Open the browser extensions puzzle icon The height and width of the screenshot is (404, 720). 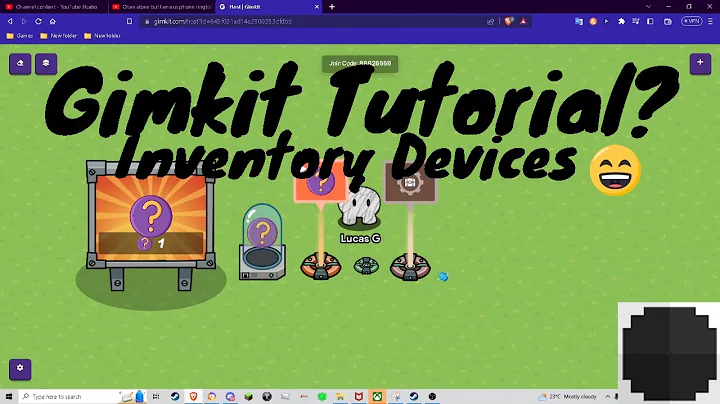(622, 21)
